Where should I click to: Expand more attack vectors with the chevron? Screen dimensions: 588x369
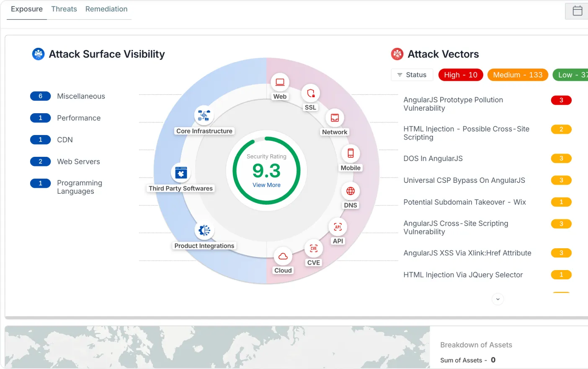click(498, 299)
